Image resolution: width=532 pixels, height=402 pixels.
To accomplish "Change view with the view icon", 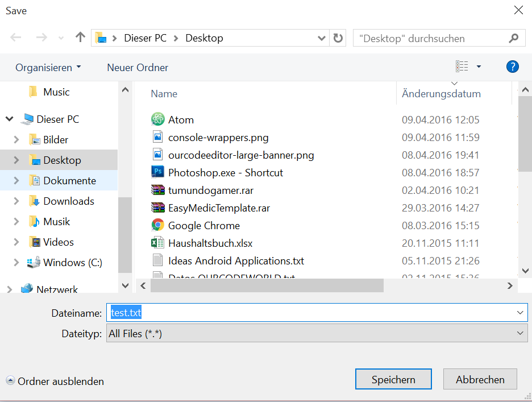I will (462, 67).
